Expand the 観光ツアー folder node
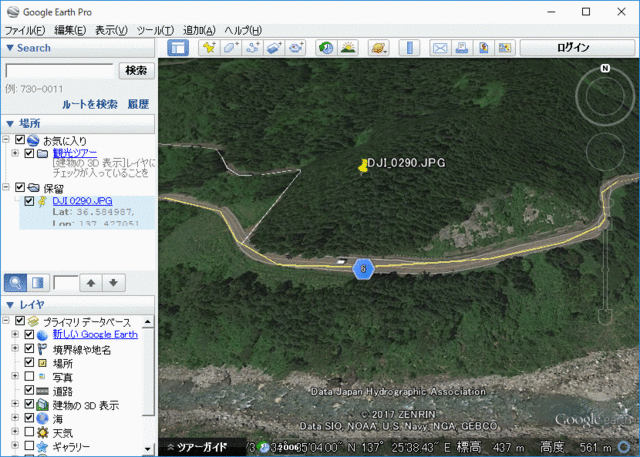Viewport: 640px width, 457px height. coord(15,153)
